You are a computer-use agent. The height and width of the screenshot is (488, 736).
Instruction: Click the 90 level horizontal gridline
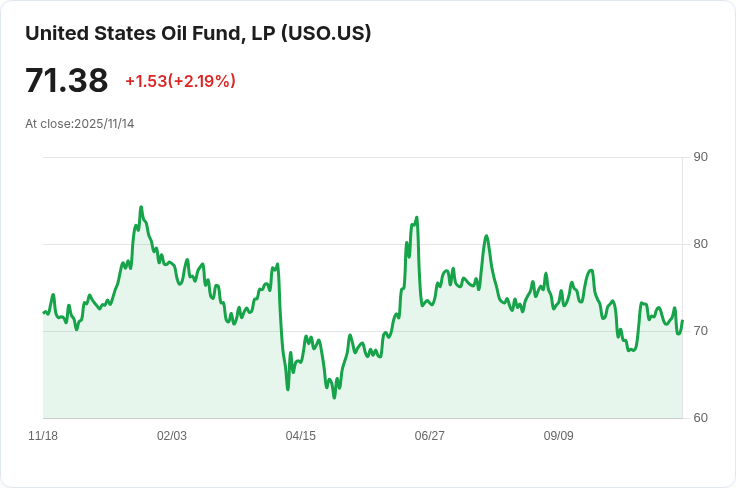360,157
